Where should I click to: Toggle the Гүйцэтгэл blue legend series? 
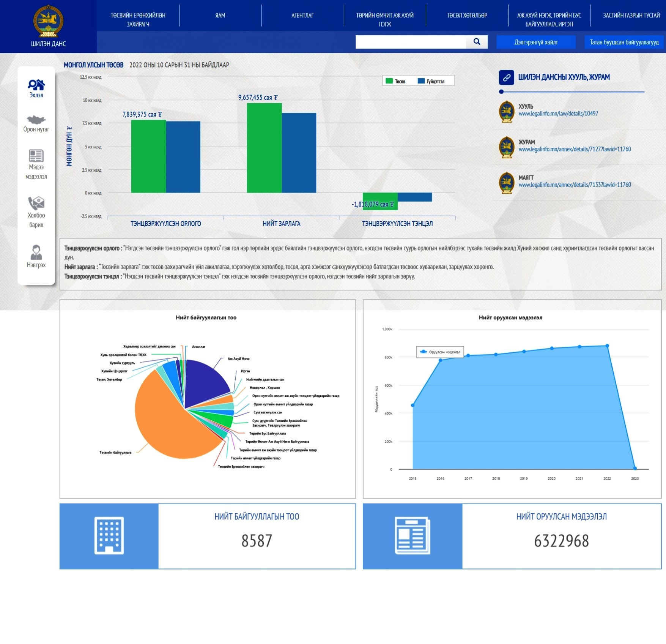point(431,81)
